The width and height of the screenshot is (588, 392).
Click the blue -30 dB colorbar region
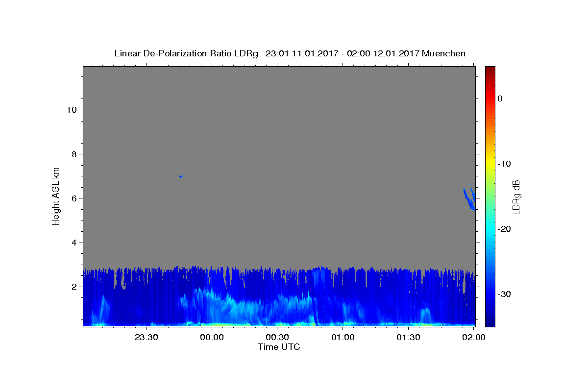tap(490, 294)
